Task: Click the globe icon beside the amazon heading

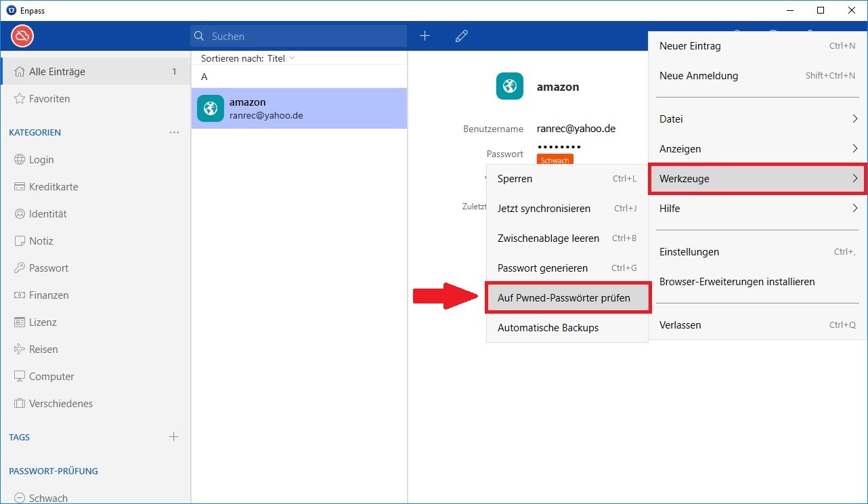Action: pos(509,86)
